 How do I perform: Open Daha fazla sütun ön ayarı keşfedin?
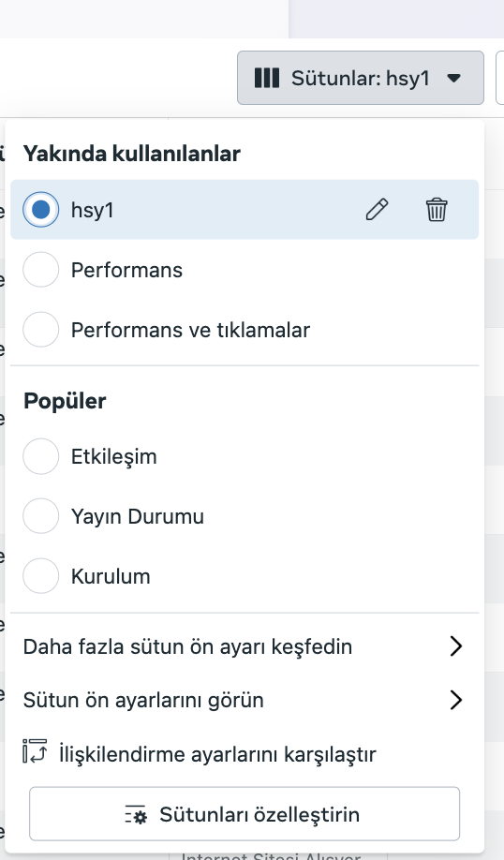tap(245, 646)
